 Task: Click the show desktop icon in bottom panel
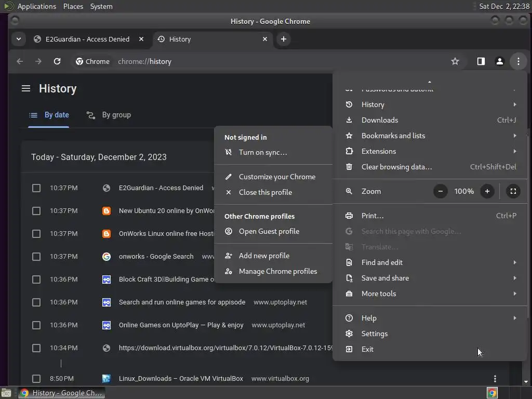pyautogui.click(x=6, y=393)
